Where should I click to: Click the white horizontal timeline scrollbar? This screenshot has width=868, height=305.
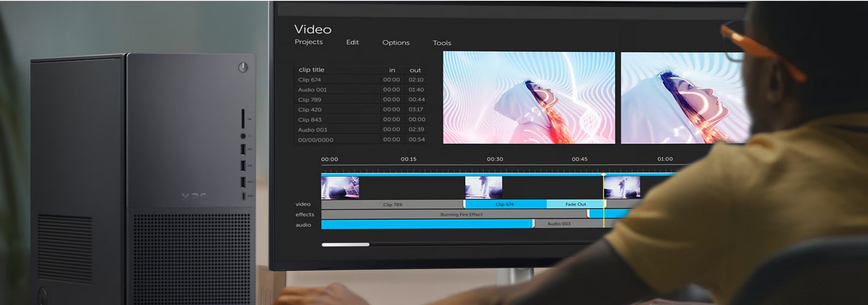coord(345,245)
